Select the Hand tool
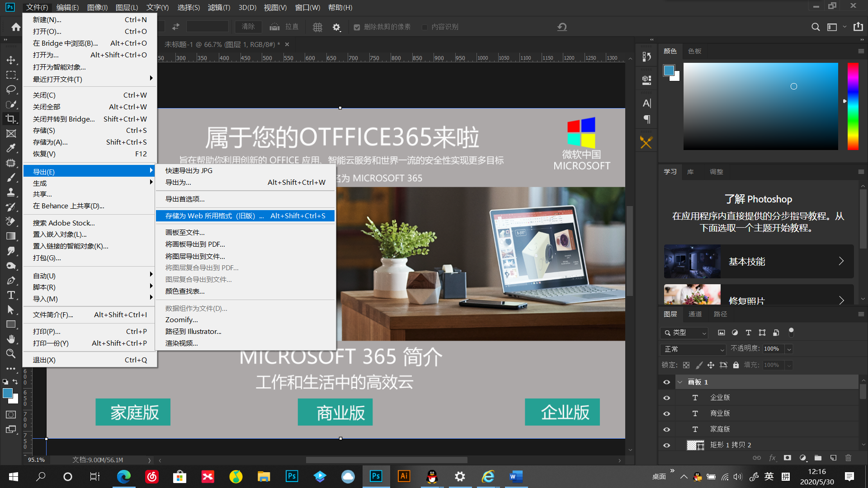 click(11, 339)
